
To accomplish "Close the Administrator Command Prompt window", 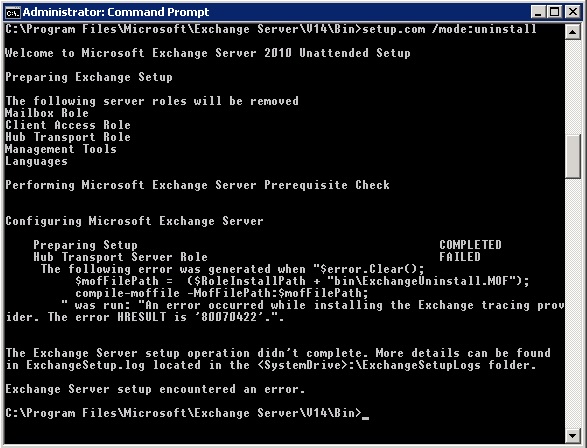I will 572,12.
